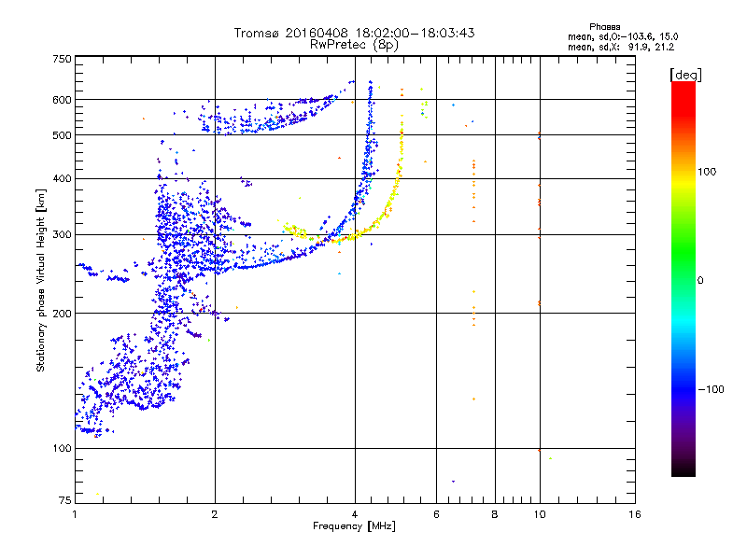
Task: Click the y-axis tick label '300'
Action: pyautogui.click(x=62, y=235)
